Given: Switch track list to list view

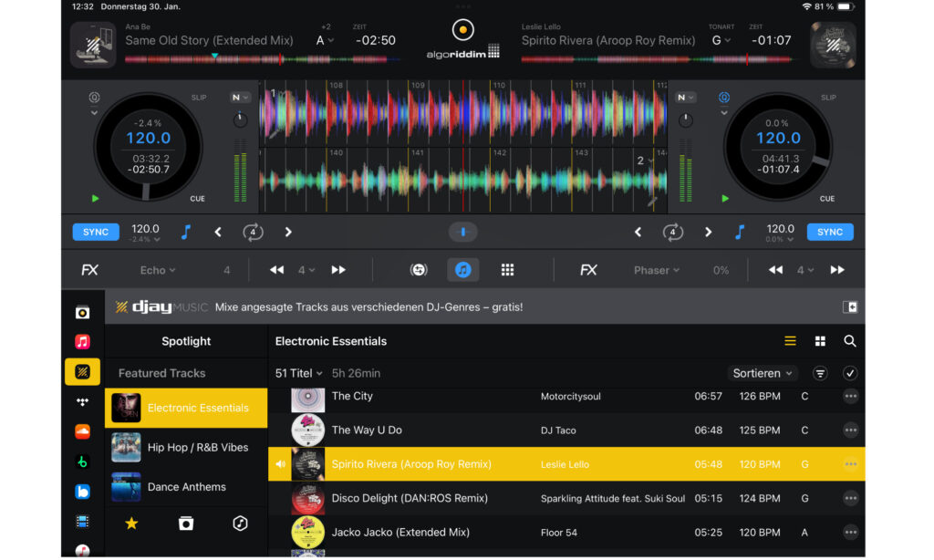Looking at the screenshot, I should click(x=791, y=341).
